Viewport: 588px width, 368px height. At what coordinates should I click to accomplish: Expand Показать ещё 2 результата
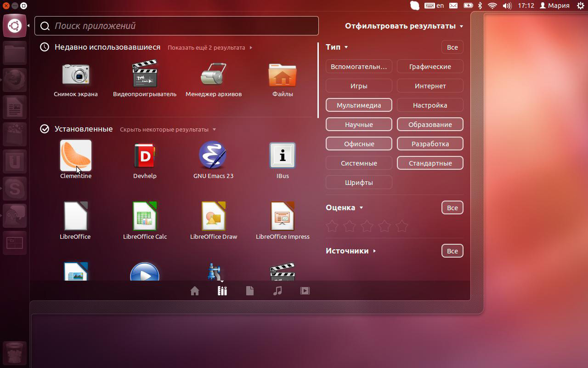point(210,47)
